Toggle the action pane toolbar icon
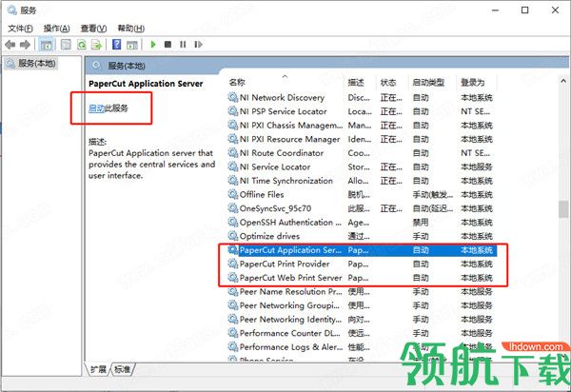 pyautogui.click(x=132, y=45)
